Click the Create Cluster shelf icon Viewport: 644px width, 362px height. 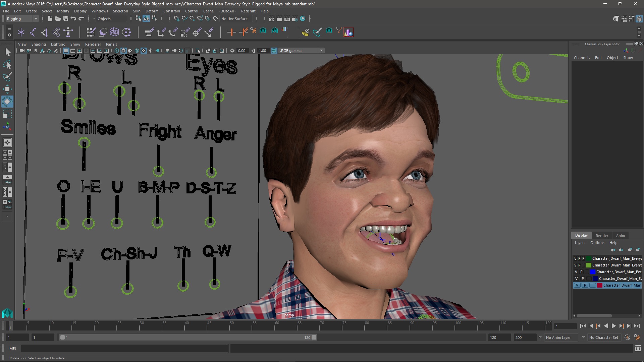point(126,32)
